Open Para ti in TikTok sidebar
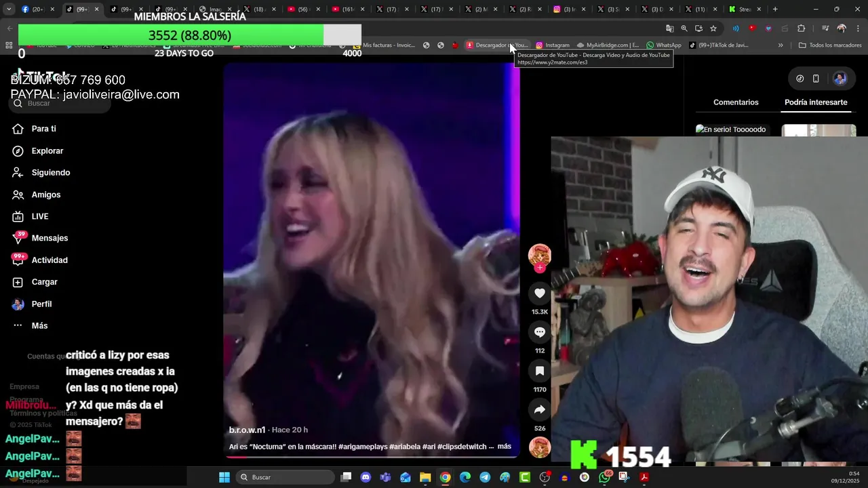The height and width of the screenshot is (488, 868). coord(44,129)
